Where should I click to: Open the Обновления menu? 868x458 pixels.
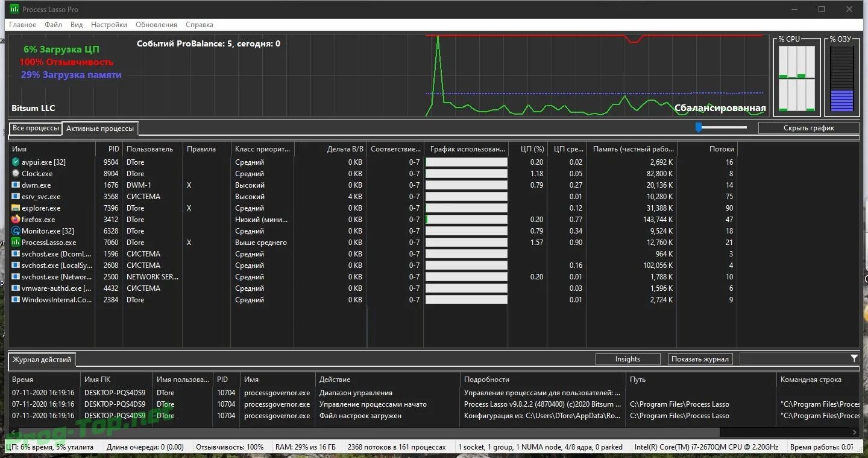click(x=156, y=25)
